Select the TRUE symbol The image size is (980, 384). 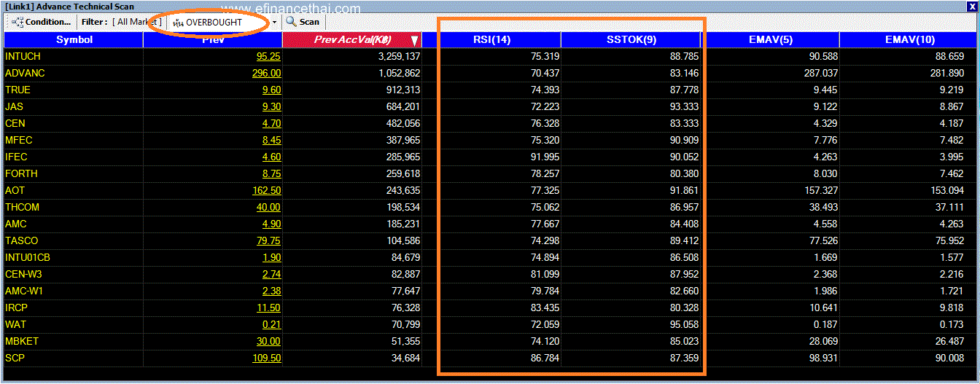(17, 90)
